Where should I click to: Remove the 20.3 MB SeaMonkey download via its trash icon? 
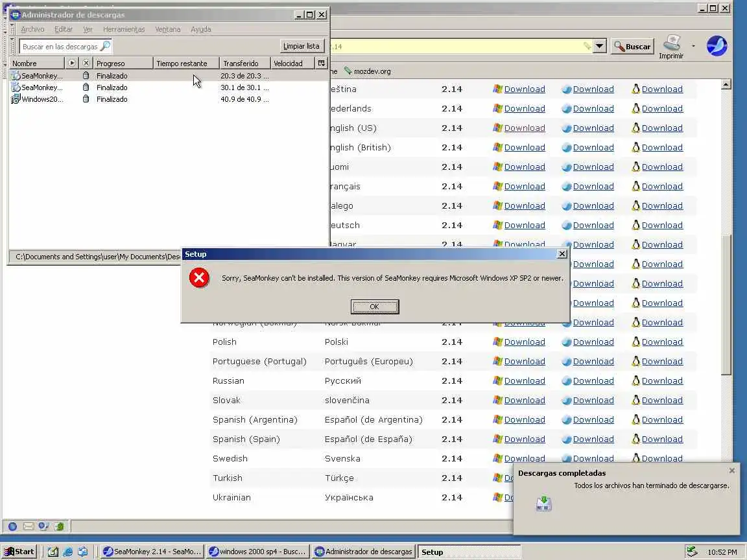[86, 76]
